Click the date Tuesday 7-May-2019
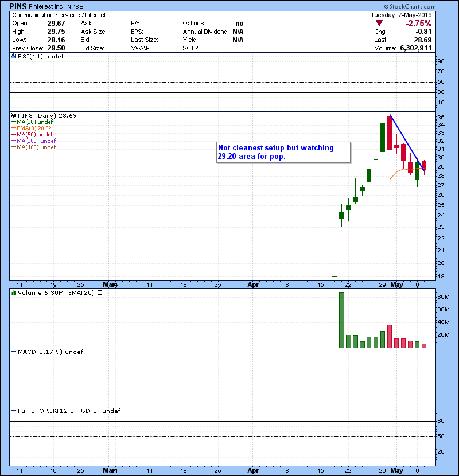 click(401, 15)
